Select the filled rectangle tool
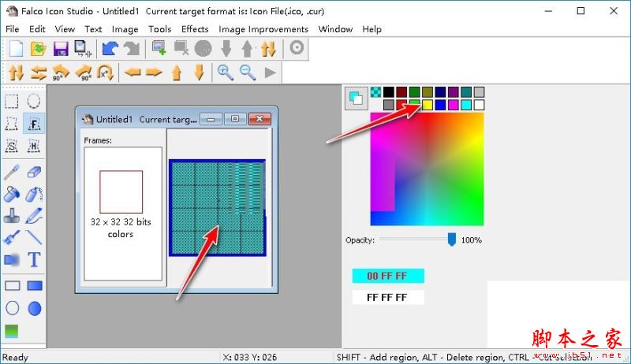This screenshot has width=631, height=364. (35, 286)
